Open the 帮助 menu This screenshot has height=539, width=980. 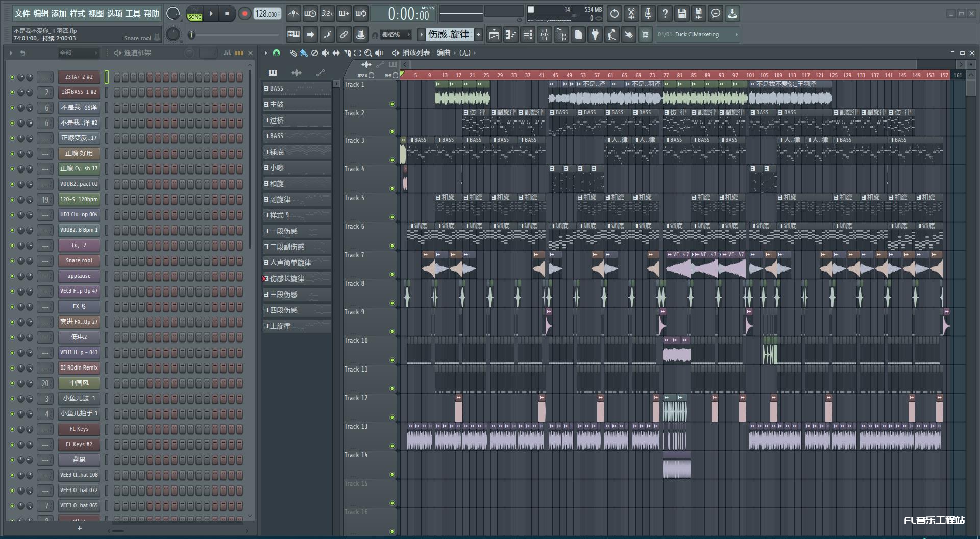pos(151,14)
